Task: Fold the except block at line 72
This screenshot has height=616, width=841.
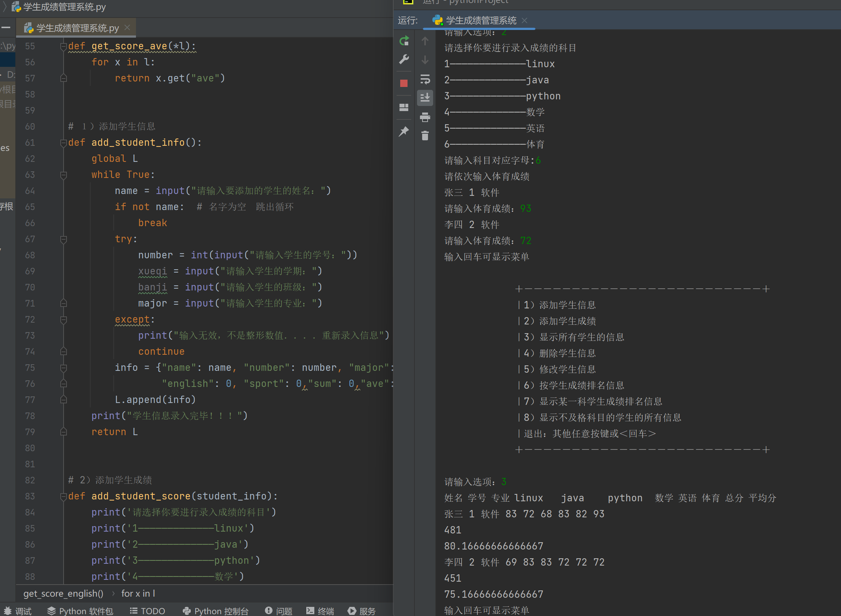Action: tap(63, 320)
